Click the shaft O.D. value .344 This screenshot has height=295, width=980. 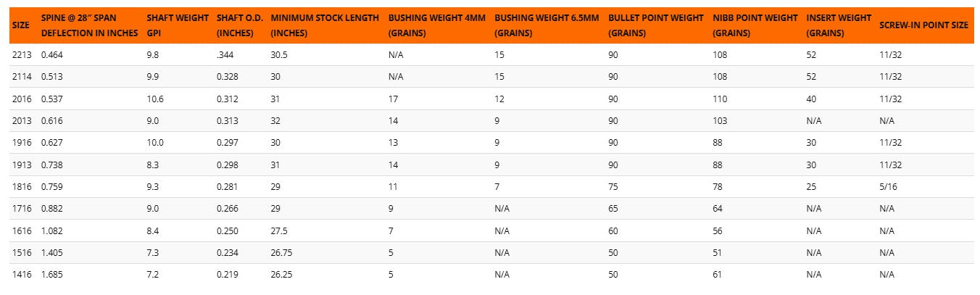[226, 54]
